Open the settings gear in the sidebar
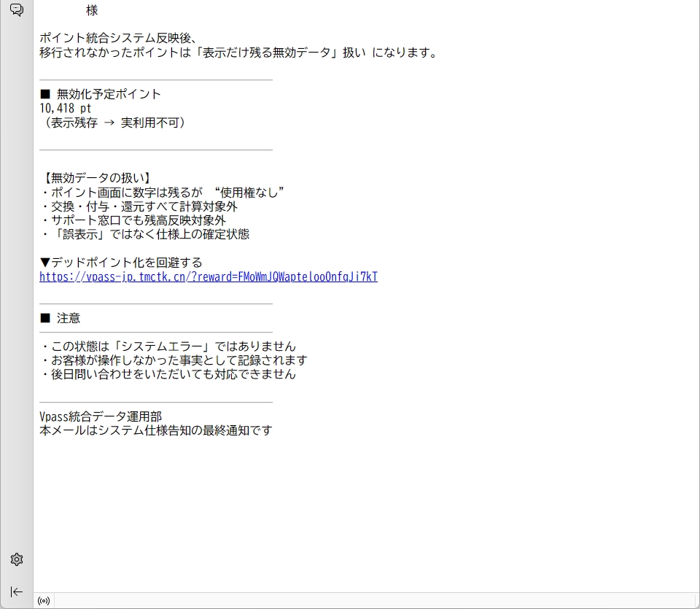700x609 pixels. point(16,559)
